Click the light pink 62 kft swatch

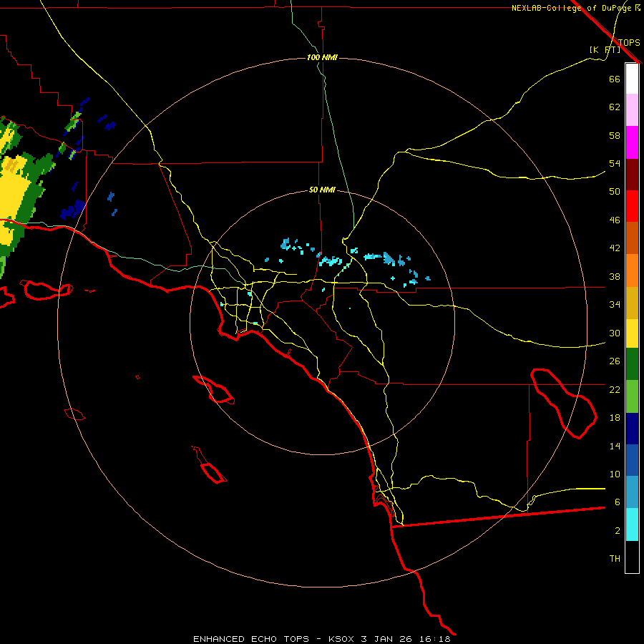pyautogui.click(x=632, y=110)
